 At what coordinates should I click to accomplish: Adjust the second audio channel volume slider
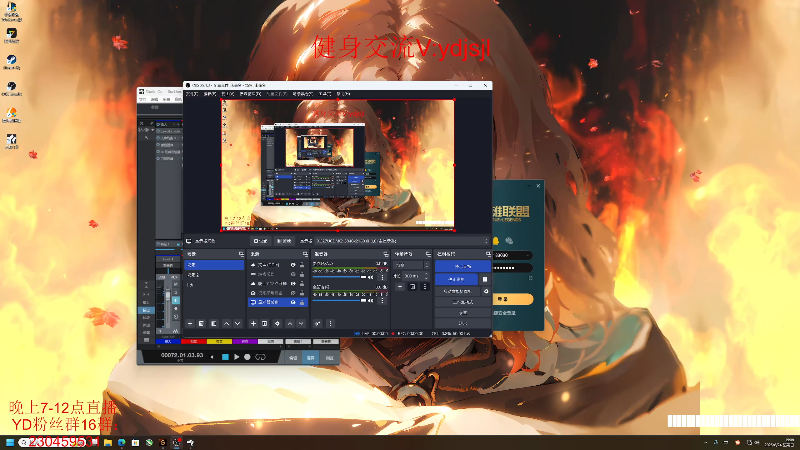[339, 301]
